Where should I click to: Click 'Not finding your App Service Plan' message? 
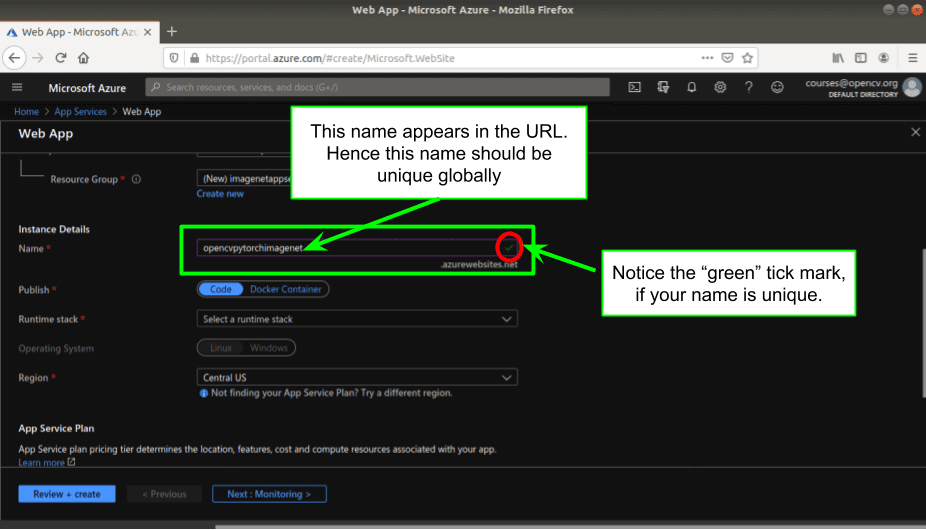pos(331,393)
